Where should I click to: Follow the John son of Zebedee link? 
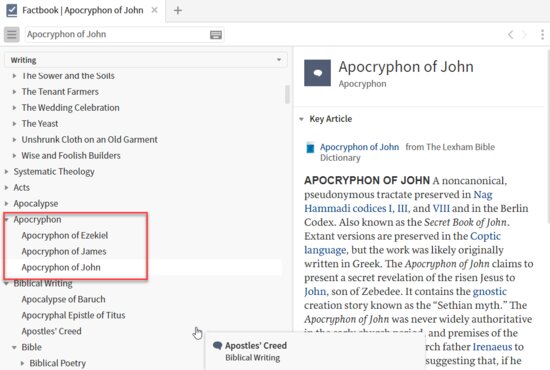[315, 291]
